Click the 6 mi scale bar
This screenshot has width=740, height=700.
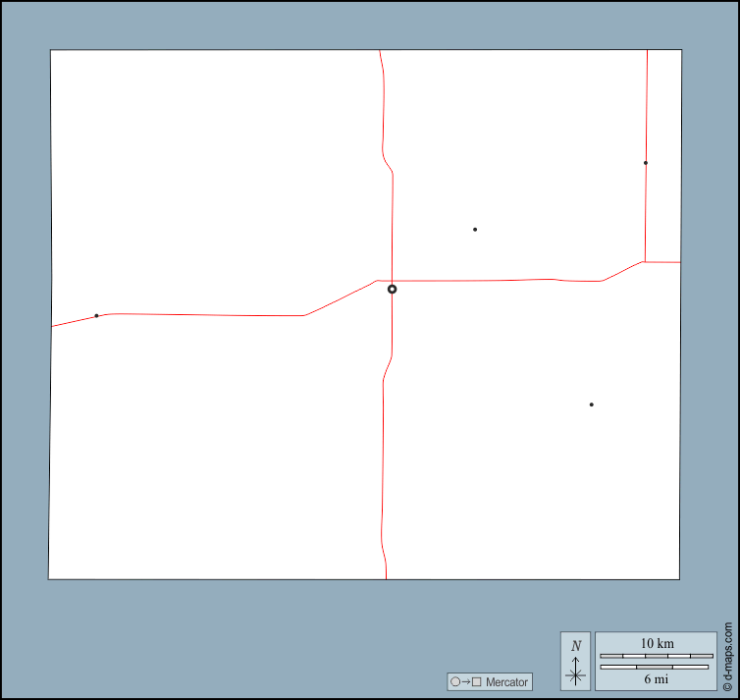click(657, 668)
